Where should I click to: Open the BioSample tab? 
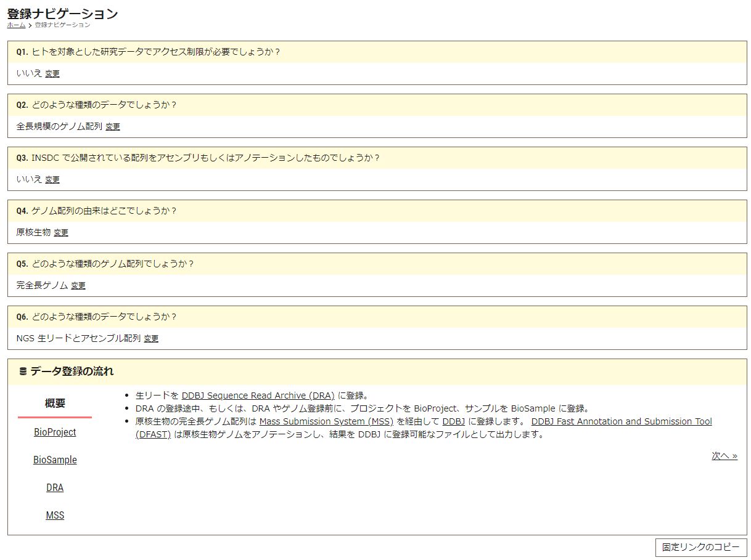pos(55,460)
